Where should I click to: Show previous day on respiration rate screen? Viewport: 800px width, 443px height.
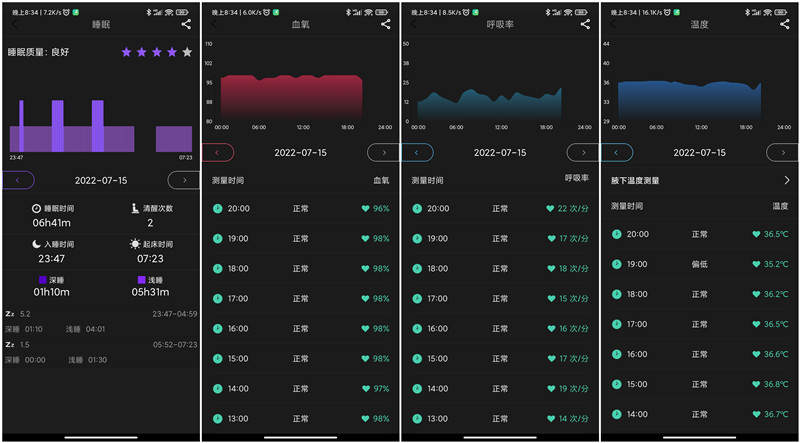click(x=417, y=152)
